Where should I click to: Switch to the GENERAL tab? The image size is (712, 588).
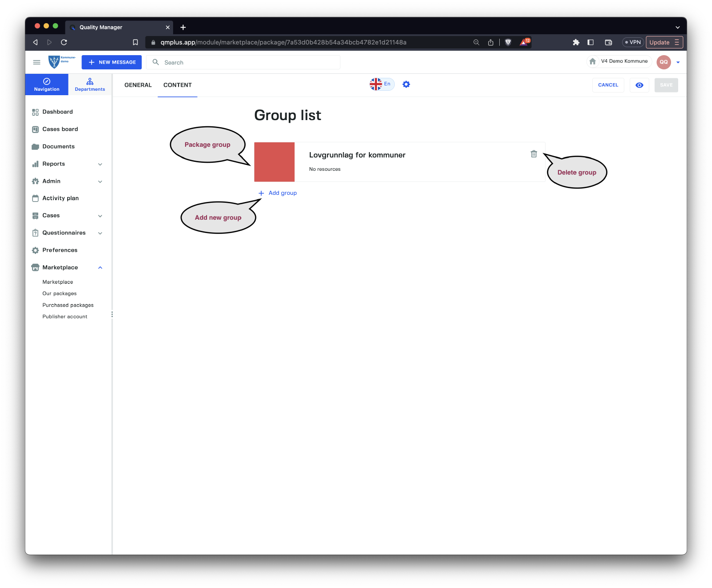point(138,85)
